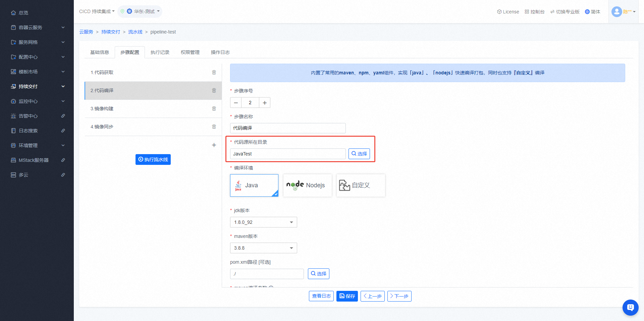Click the user avatar icon
This screenshot has height=321, width=644.
point(616,12)
